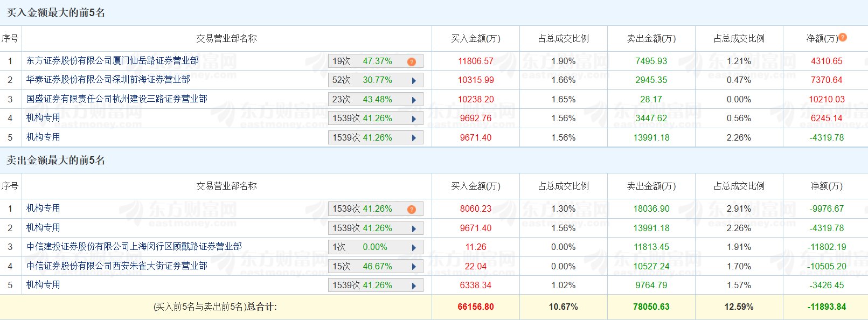Click the orange help icon in the 18036.90 sell row
Screen dimensions: 868x320
412,209
